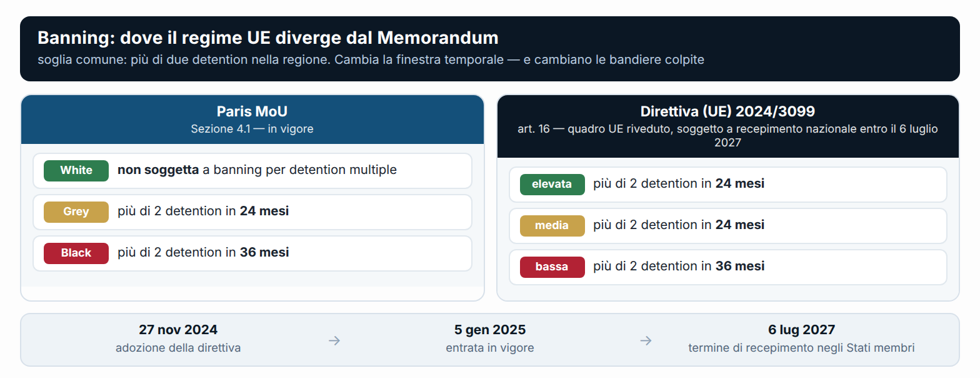The width and height of the screenshot is (980, 378).
Task: Click the heading 'Banning: dove il regime UE diverge'
Action: [268, 38]
